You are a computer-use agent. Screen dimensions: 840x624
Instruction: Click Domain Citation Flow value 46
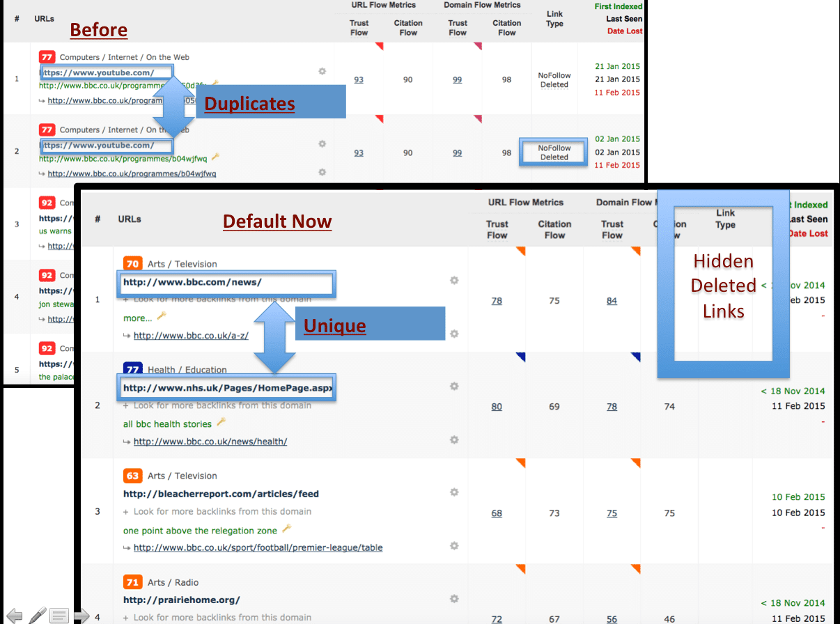click(x=669, y=619)
